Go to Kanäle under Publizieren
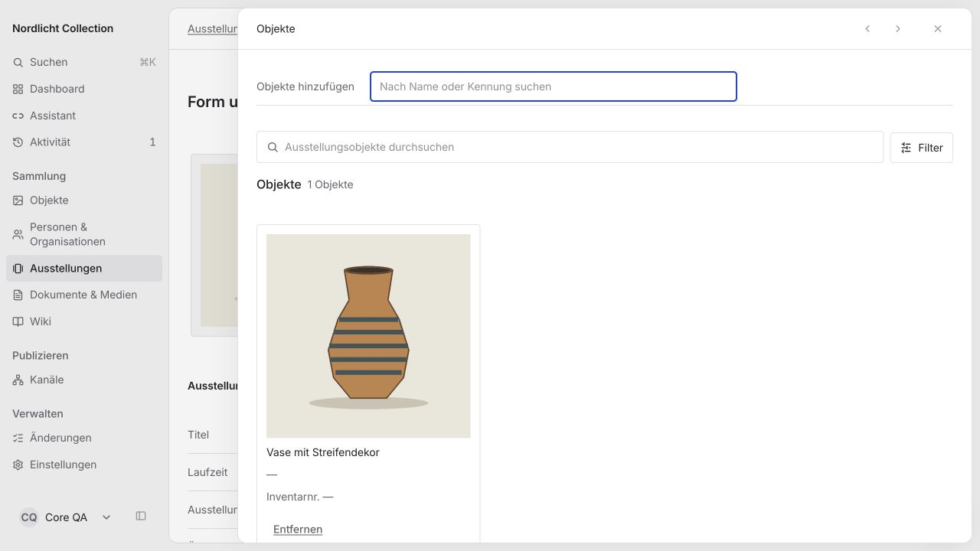The height and width of the screenshot is (551, 980). [x=84, y=380]
